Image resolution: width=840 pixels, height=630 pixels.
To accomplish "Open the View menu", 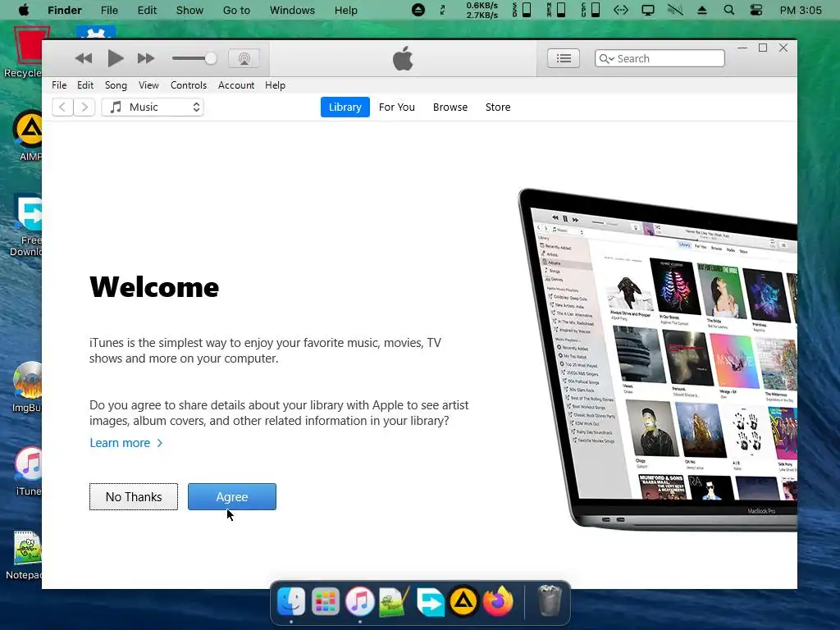I will (148, 85).
